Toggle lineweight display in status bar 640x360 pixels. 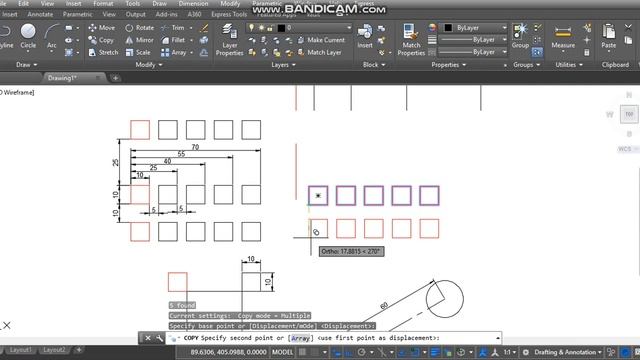click(435, 352)
